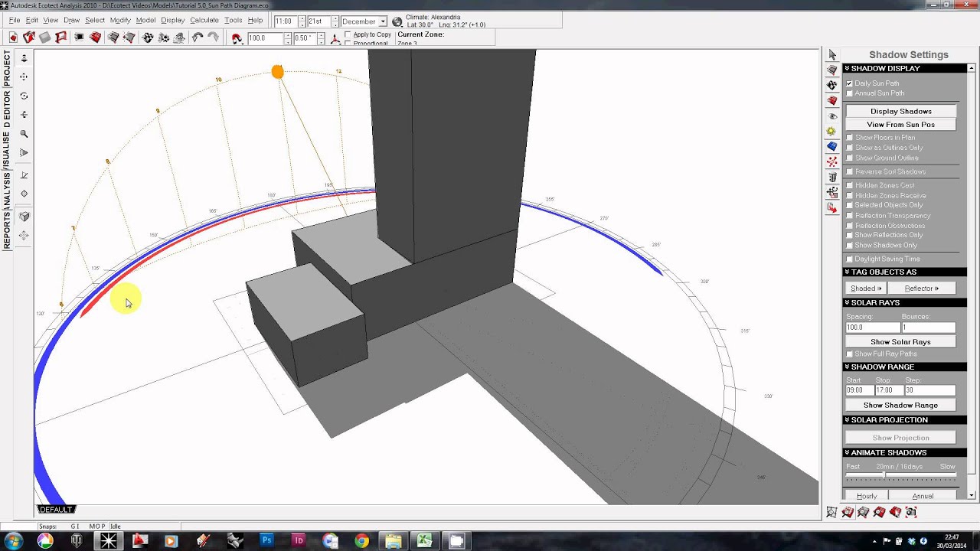
Task: Select the pointer arrow tool in right strip
Action: tap(832, 54)
